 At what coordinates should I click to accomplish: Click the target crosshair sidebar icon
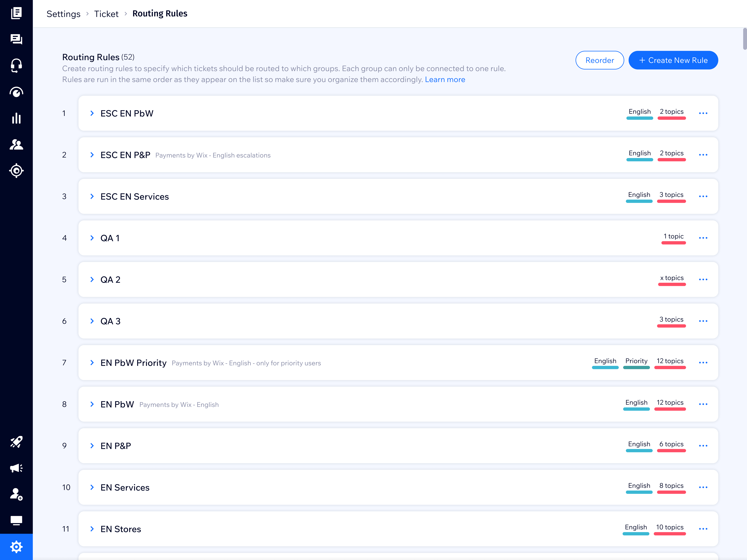[16, 171]
